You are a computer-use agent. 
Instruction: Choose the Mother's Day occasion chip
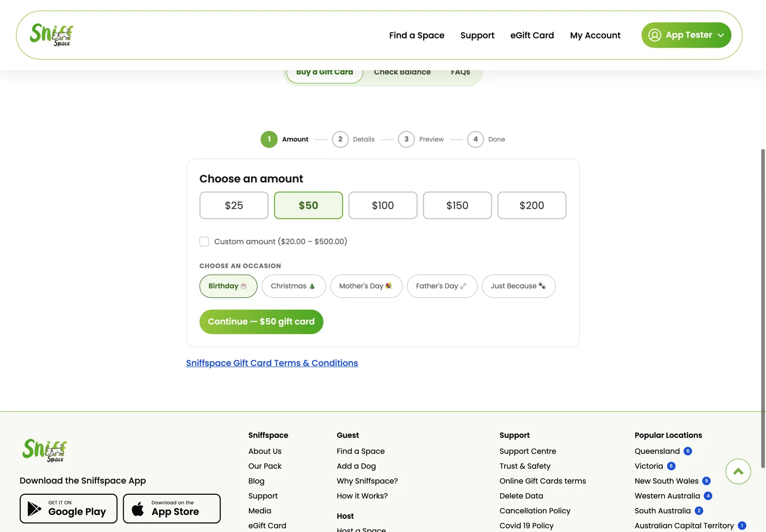click(x=367, y=286)
